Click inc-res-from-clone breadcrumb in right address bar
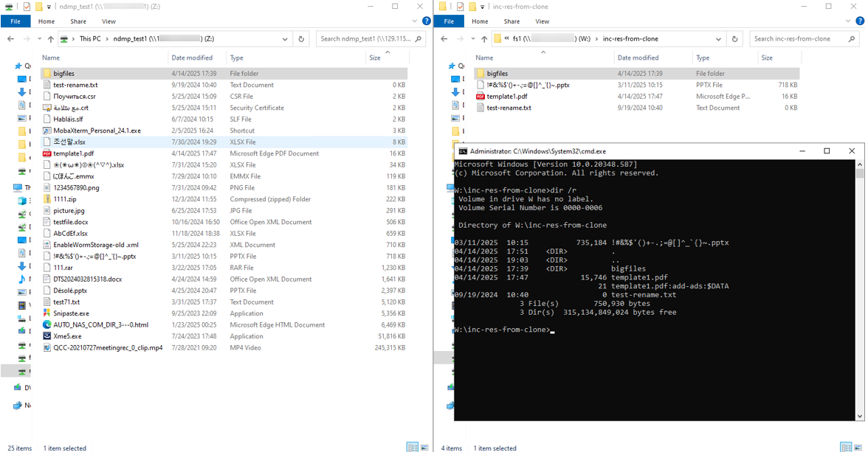Viewport: 868px width, 452px height. 630,39
